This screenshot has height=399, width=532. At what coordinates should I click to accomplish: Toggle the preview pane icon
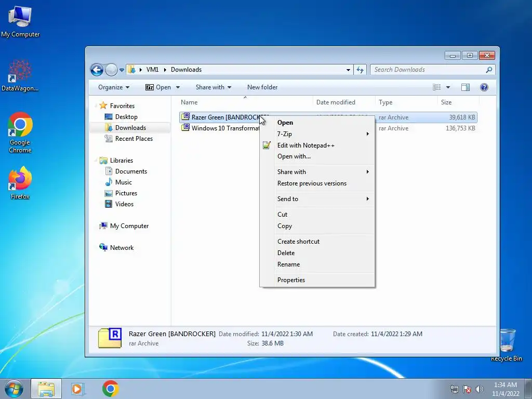pyautogui.click(x=465, y=87)
